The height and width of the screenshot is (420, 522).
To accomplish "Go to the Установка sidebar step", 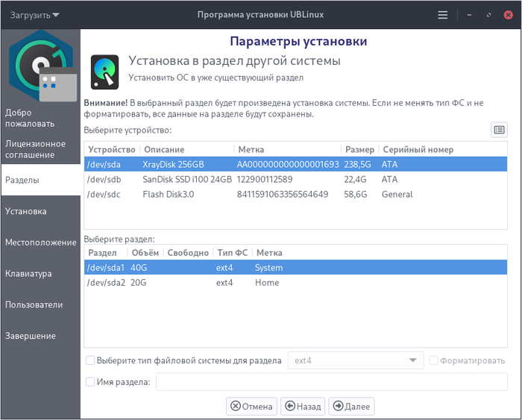I will pyautogui.click(x=26, y=211).
